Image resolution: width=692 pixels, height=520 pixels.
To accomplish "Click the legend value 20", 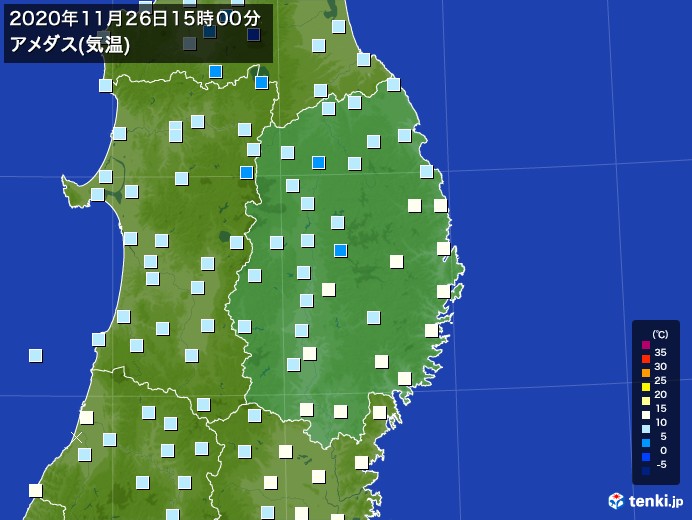I will [x=661, y=395].
